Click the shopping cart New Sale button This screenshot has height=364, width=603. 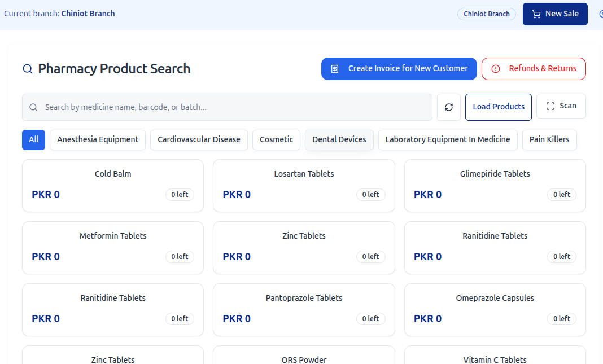pyautogui.click(x=555, y=14)
